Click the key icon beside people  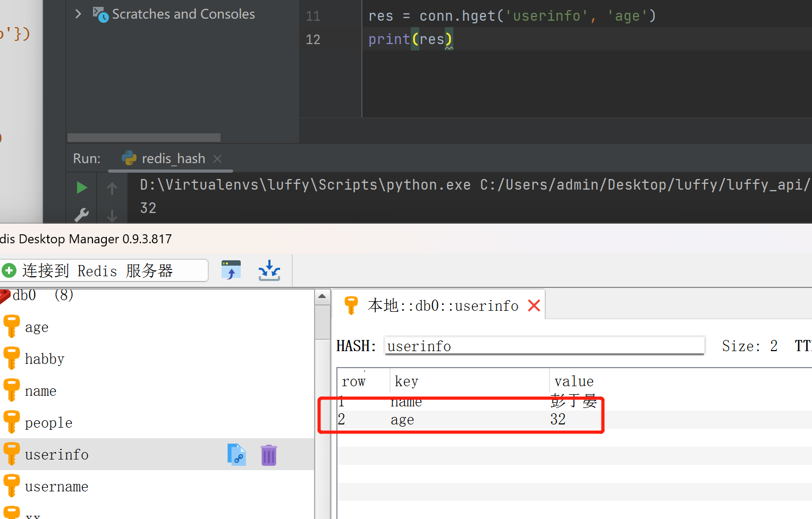[11, 422]
